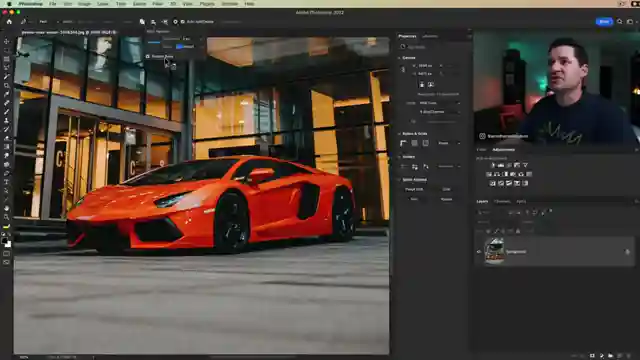Toggle lock transparent pixels
Image resolution: width=640 pixels, height=360 pixels.
[x=489, y=231]
